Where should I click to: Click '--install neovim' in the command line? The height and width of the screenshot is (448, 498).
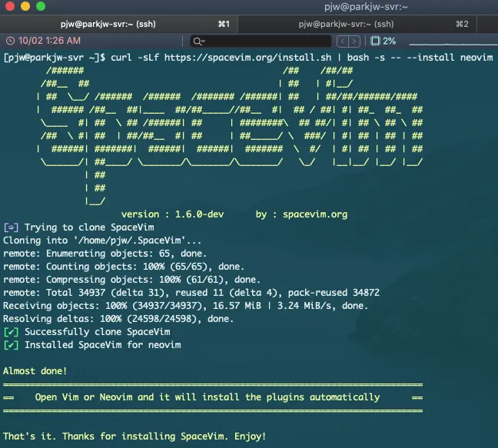(x=450, y=58)
